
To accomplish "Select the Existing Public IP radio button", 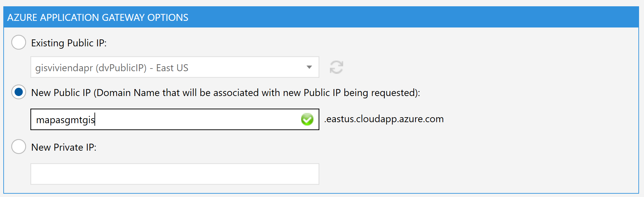I will point(18,42).
